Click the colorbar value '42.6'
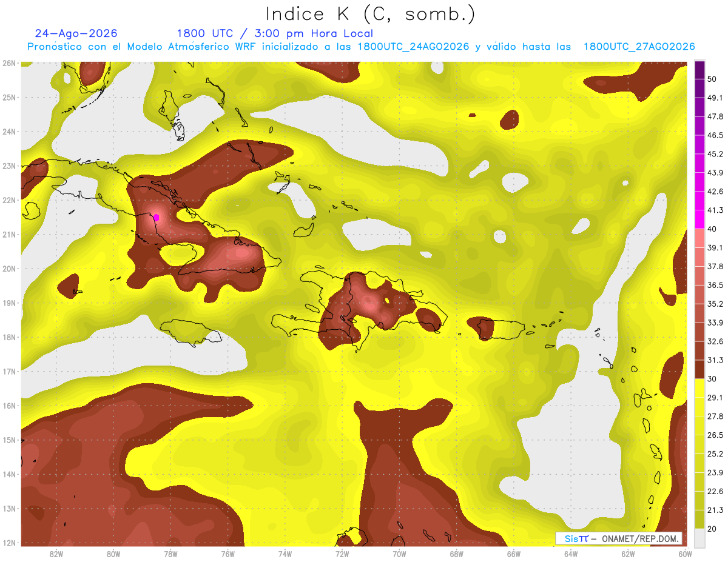 point(715,192)
